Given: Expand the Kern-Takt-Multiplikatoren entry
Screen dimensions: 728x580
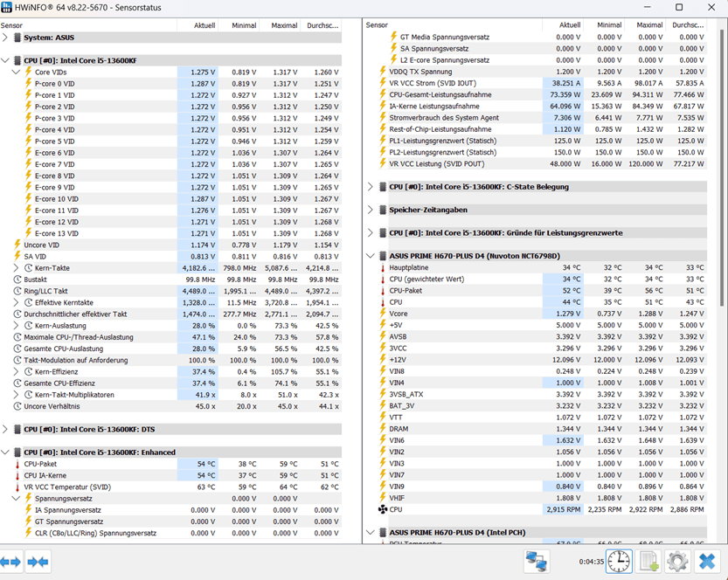Looking at the screenshot, I should (16, 395).
